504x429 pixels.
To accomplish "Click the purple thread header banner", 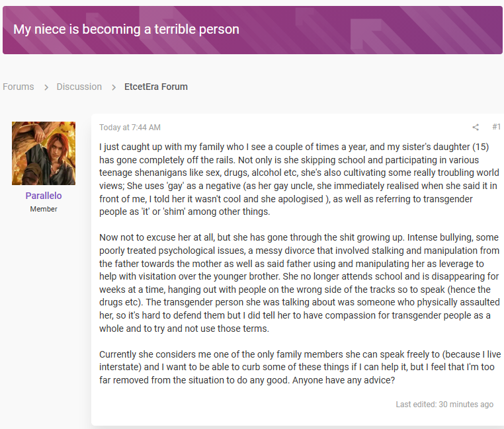I will [x=252, y=30].
